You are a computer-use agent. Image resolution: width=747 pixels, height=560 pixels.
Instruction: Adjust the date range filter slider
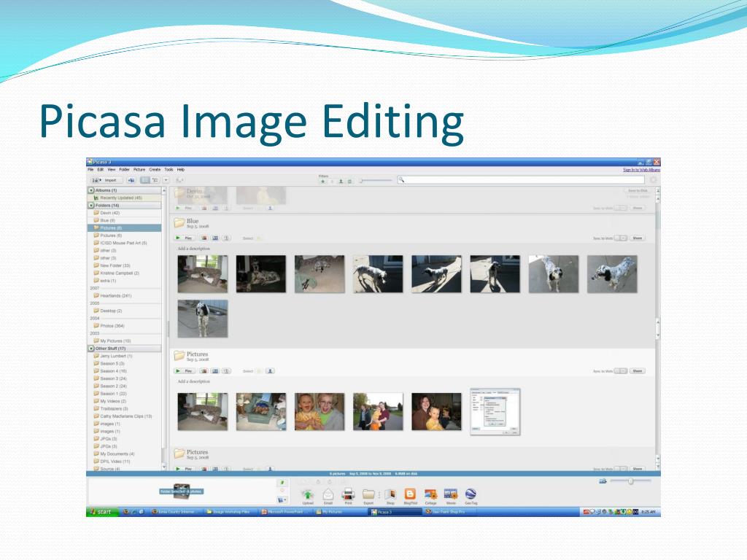click(376, 181)
